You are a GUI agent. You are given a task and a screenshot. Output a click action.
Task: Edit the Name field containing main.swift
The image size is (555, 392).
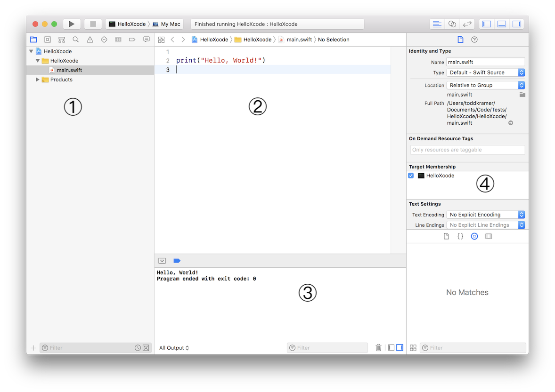[485, 62]
